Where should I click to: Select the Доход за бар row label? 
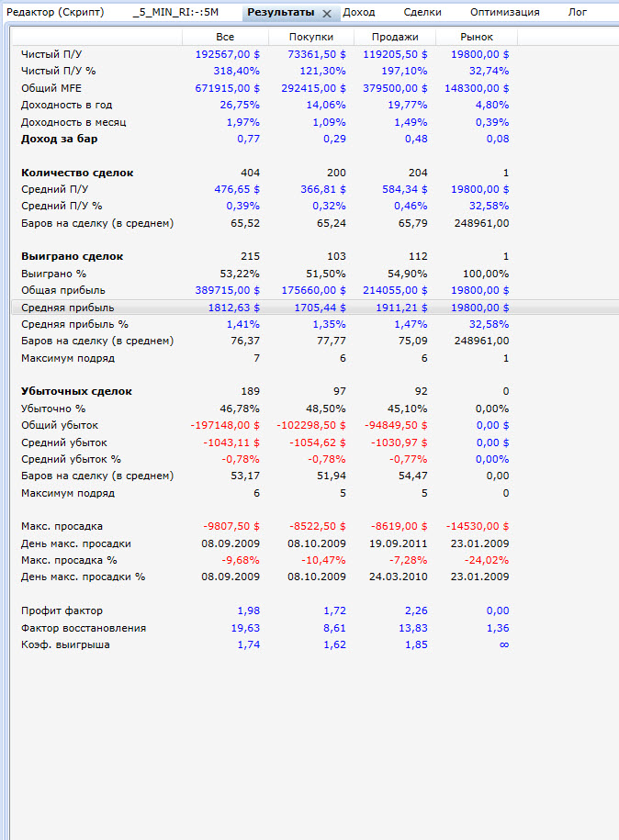click(x=59, y=139)
